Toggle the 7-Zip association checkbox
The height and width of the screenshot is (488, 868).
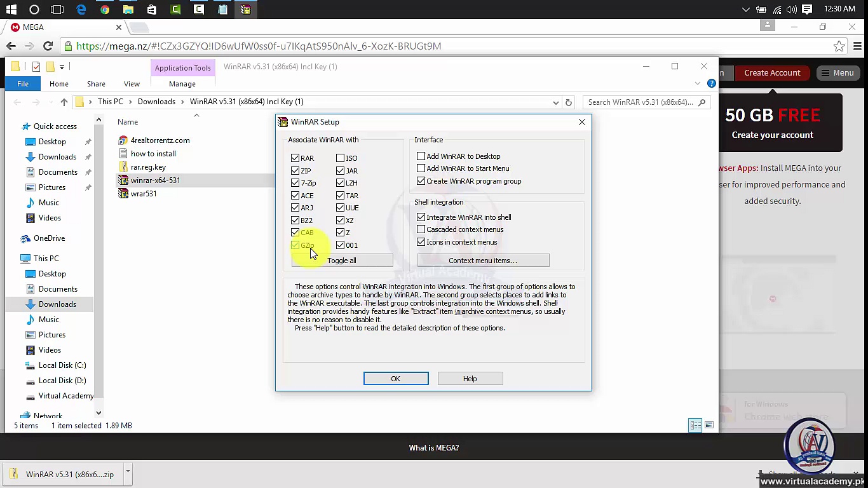coord(295,183)
